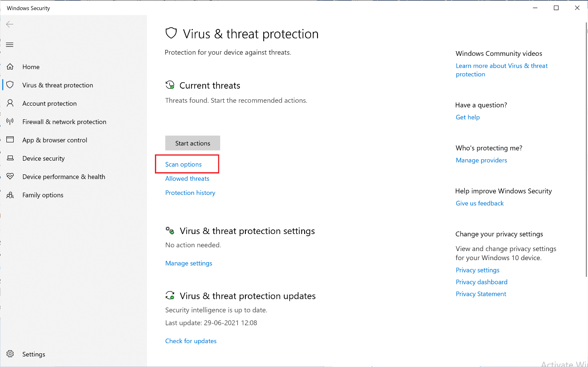Open the Privacy dashboard link
Viewport: 588px width, 367px height.
click(481, 282)
